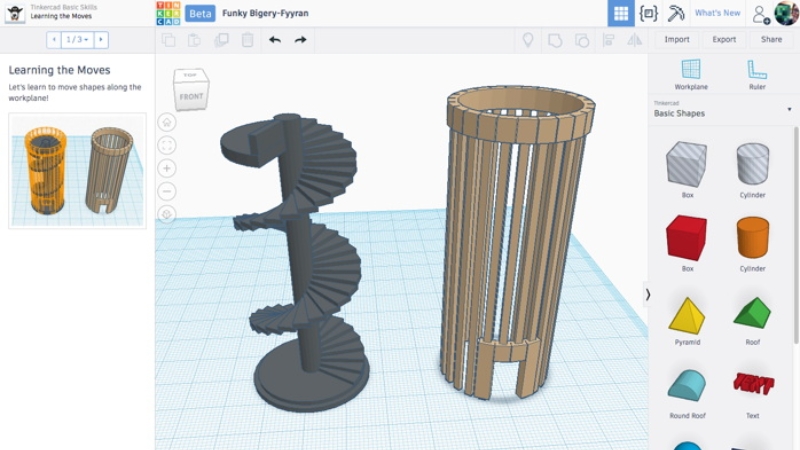Zoom in with the plus icon

[167, 168]
